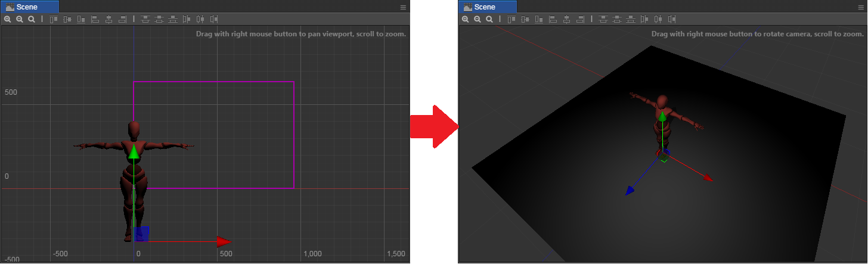Align right edges in left Scene toolbar

122,19
